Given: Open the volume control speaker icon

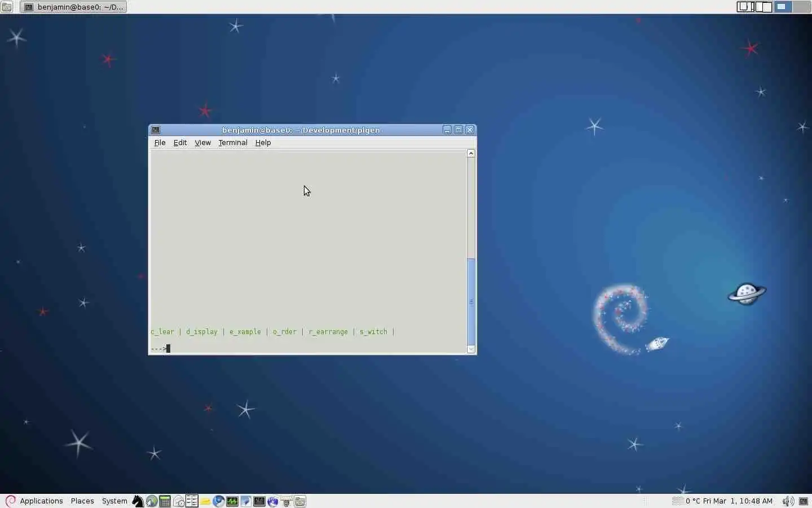Looking at the screenshot, I should [788, 501].
